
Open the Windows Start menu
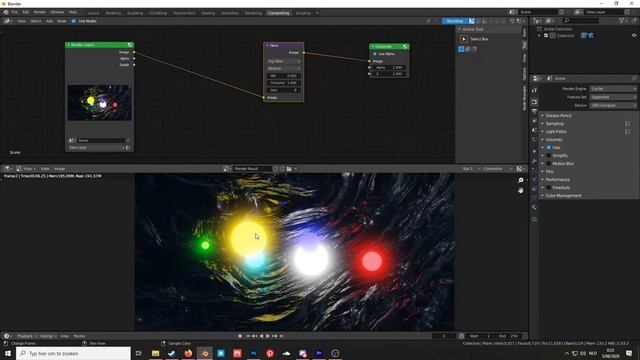pyautogui.click(x=8, y=353)
